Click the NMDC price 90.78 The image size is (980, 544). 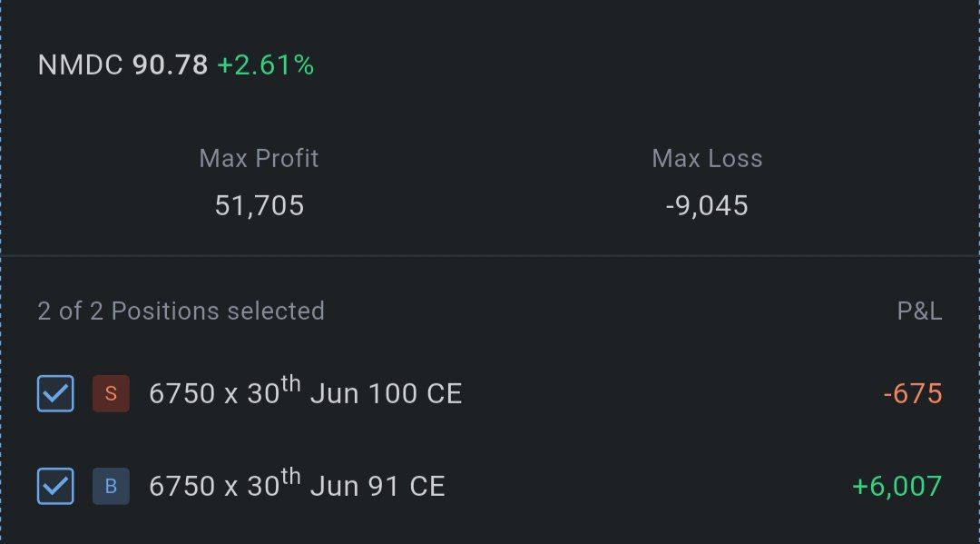click(x=170, y=65)
